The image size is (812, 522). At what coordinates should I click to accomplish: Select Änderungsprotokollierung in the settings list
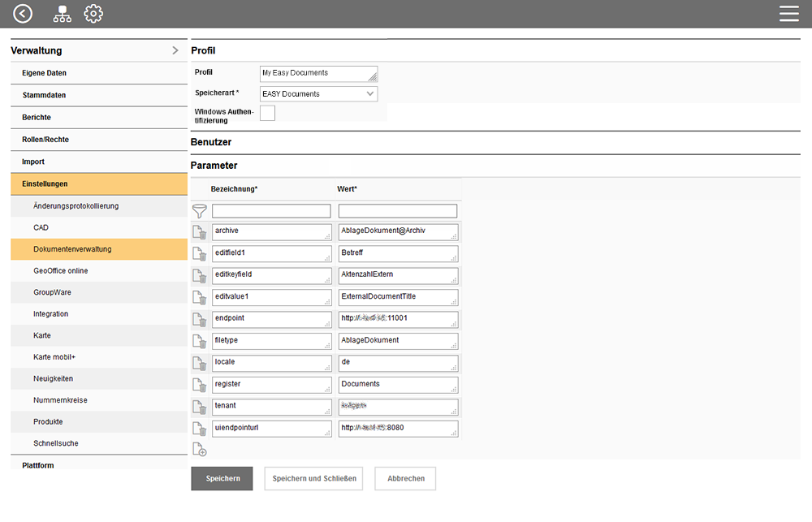[x=76, y=206]
